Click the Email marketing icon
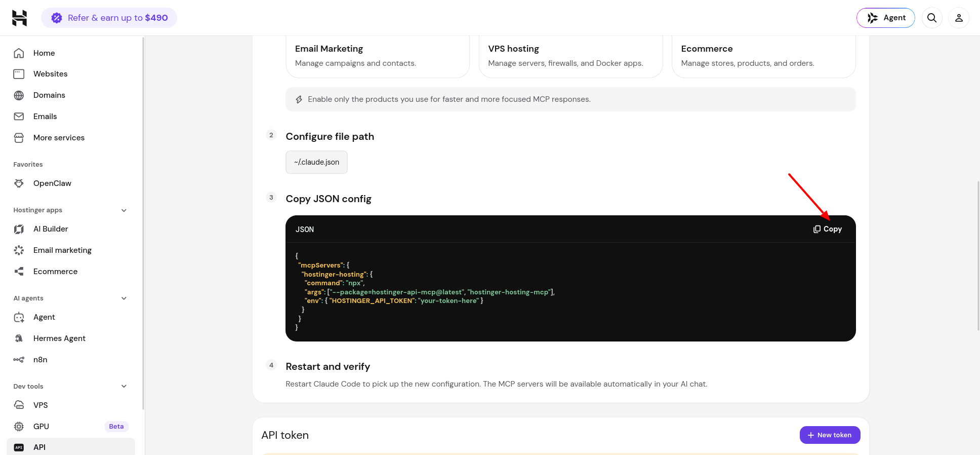Viewport: 980px width, 455px height. (19, 250)
